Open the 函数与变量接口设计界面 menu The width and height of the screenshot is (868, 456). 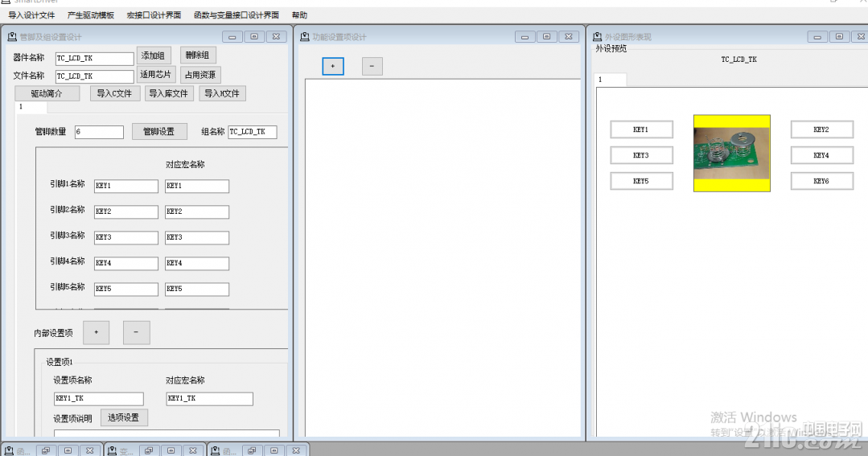click(x=237, y=15)
